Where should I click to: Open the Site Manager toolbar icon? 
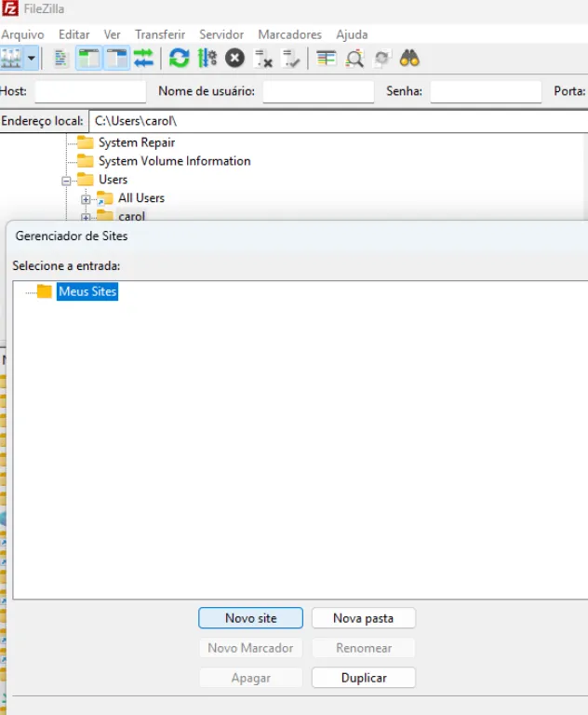click(11, 58)
